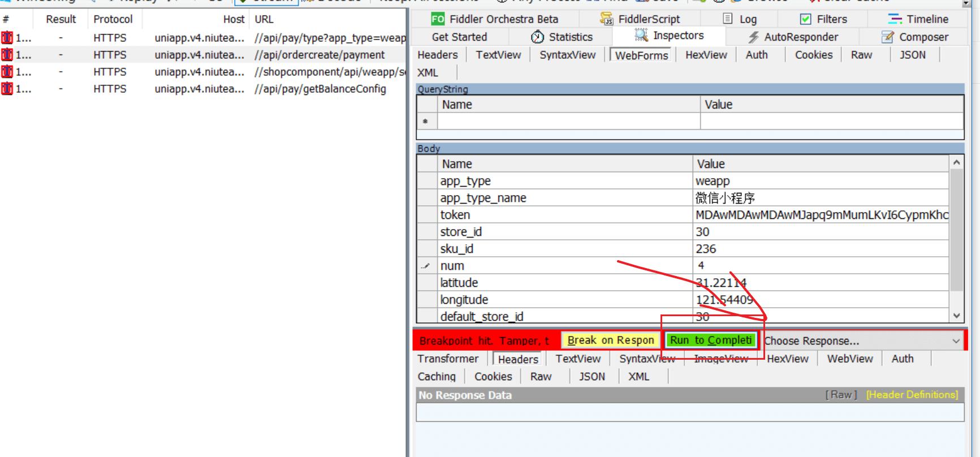Viewport: 980px width, 457px height.
Task: Select the response JSON tab below breakpoint bar
Action: click(592, 377)
